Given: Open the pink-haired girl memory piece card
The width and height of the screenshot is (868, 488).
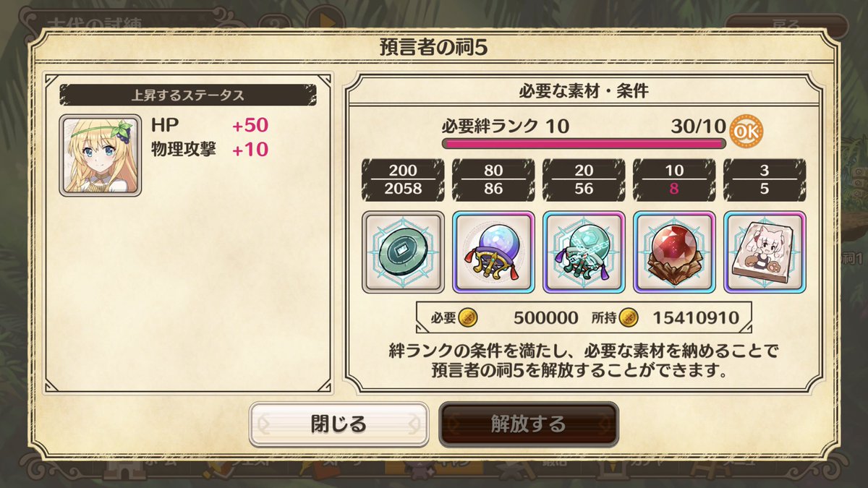Looking at the screenshot, I should 765,252.
